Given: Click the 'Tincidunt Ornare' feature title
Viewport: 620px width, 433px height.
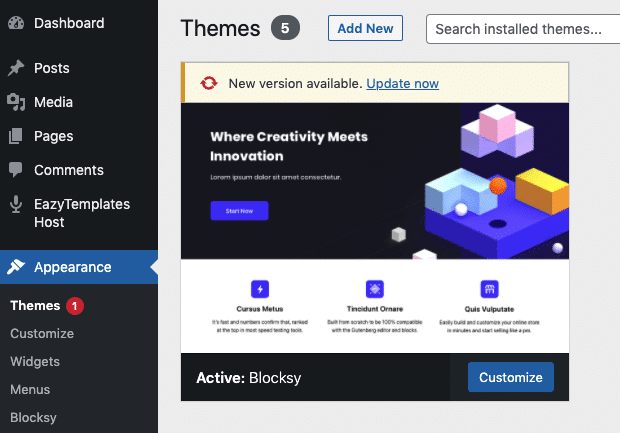Looking at the screenshot, I should (375, 309).
